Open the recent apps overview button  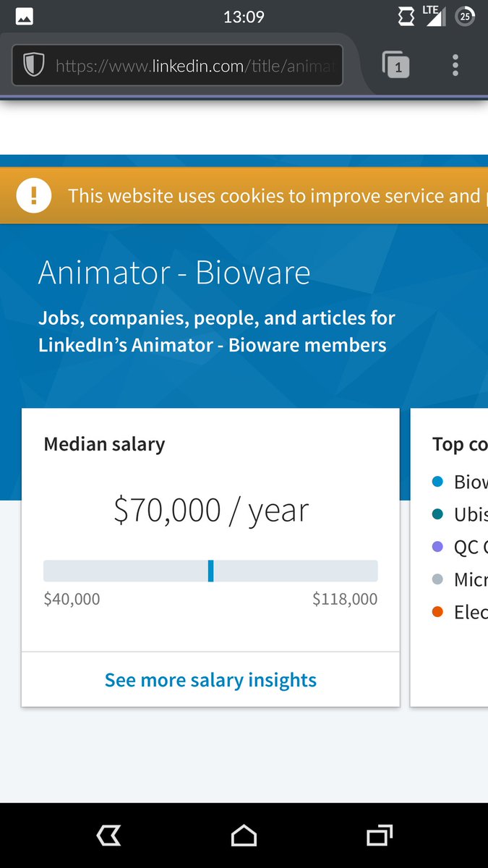[x=380, y=836]
